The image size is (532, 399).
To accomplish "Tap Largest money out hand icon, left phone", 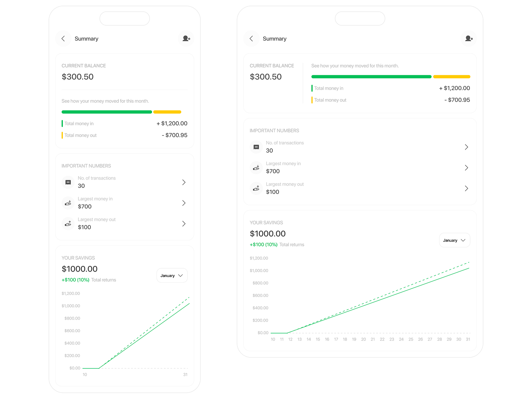I will [68, 224].
